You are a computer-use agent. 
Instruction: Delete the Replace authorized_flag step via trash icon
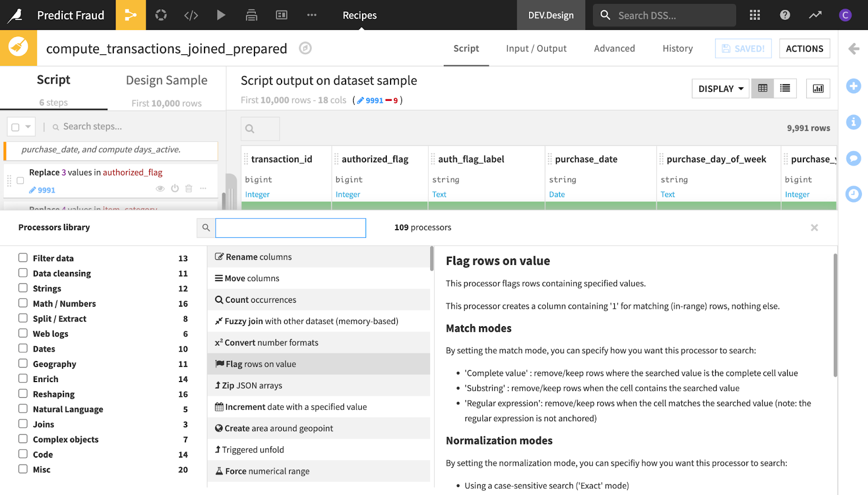click(x=189, y=189)
